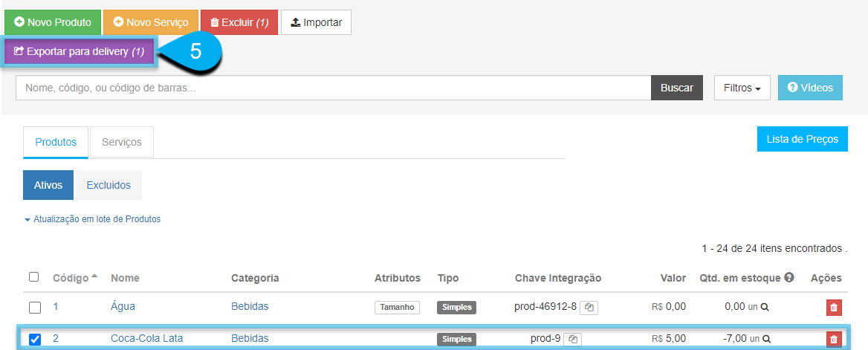This screenshot has height=350, width=868.
Task: Open stock magnifier for Água row
Action: (x=765, y=307)
